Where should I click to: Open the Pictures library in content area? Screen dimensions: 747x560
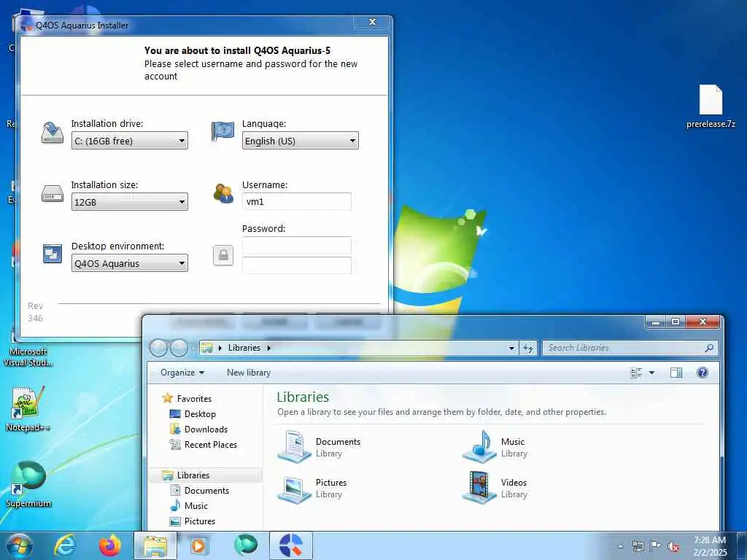(x=312, y=488)
